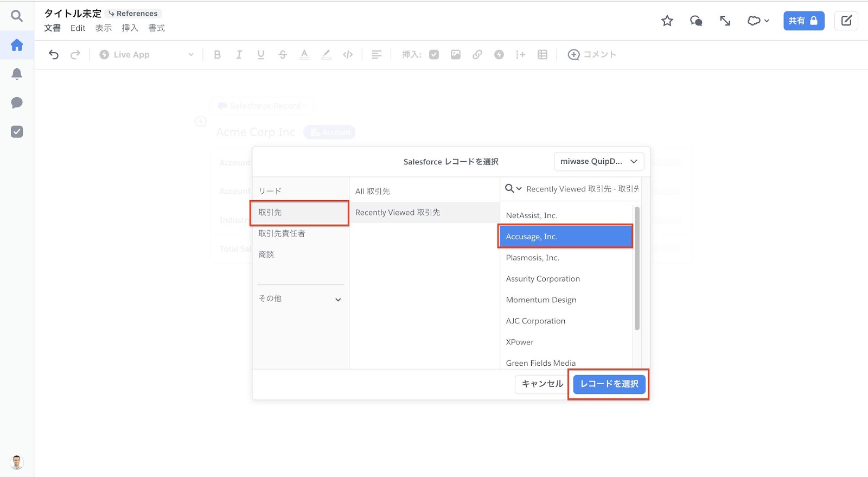The image size is (868, 477).
Task: Expand document to full width
Action: coord(725,21)
